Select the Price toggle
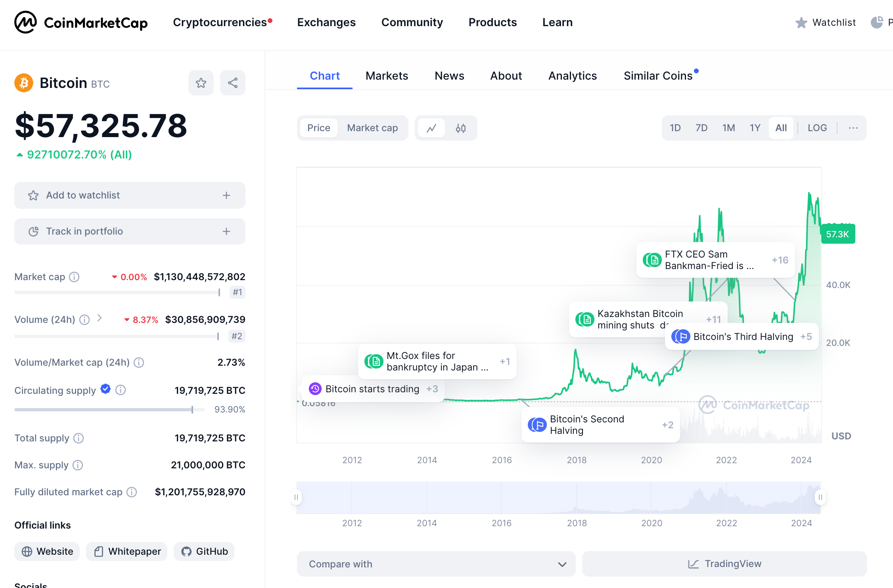Screen dimensions: 893x588 tap(319, 128)
